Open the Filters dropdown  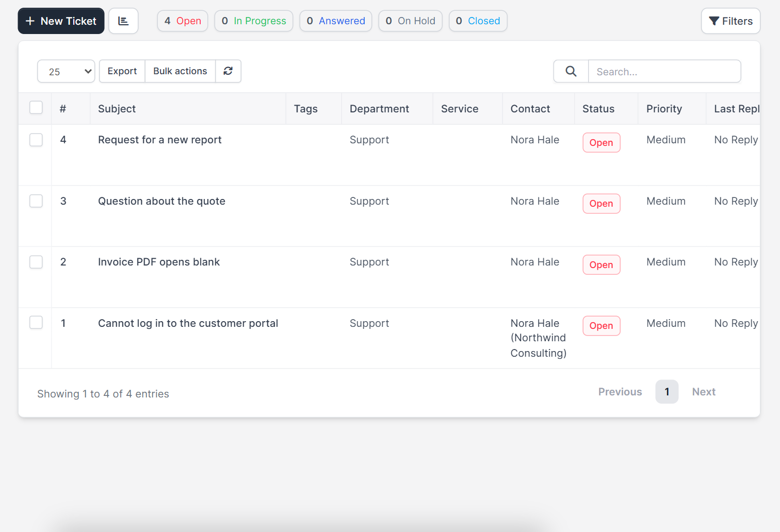pos(730,21)
